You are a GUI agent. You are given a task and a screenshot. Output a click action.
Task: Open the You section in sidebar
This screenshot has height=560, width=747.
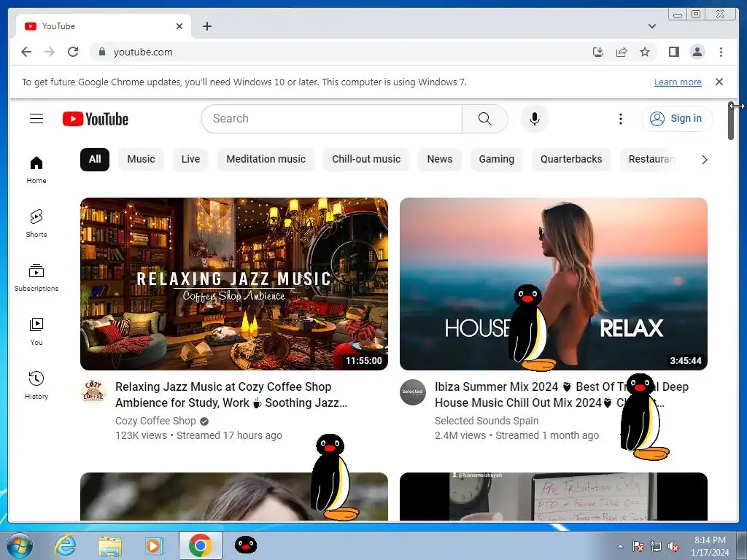[36, 332]
